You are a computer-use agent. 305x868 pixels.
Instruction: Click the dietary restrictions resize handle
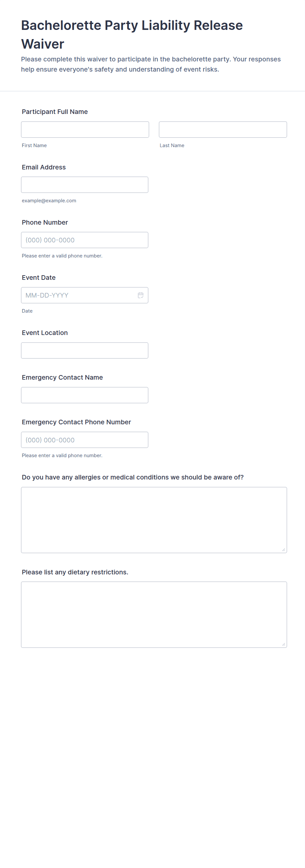point(283,644)
